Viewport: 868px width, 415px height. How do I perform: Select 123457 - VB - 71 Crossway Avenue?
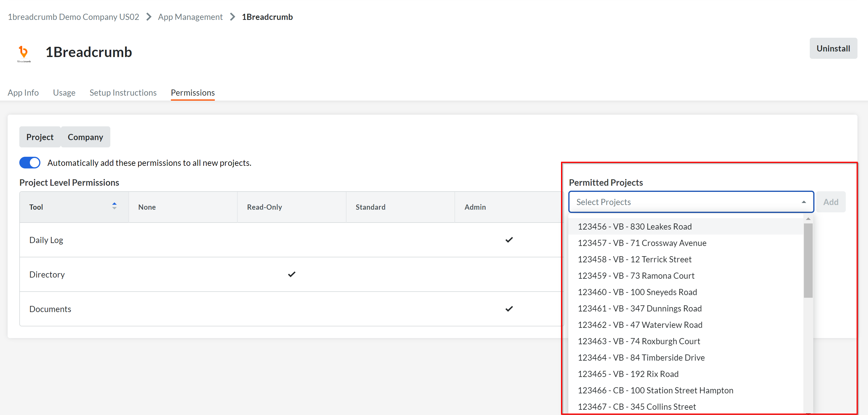coord(686,243)
